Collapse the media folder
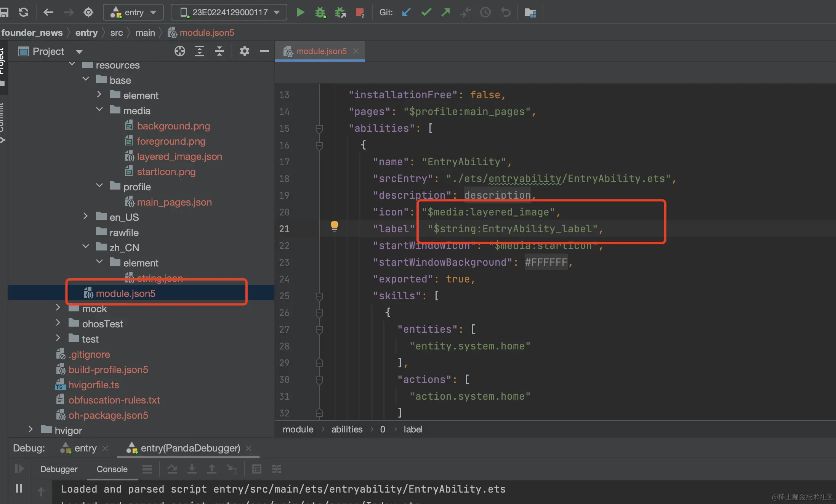 coord(99,110)
